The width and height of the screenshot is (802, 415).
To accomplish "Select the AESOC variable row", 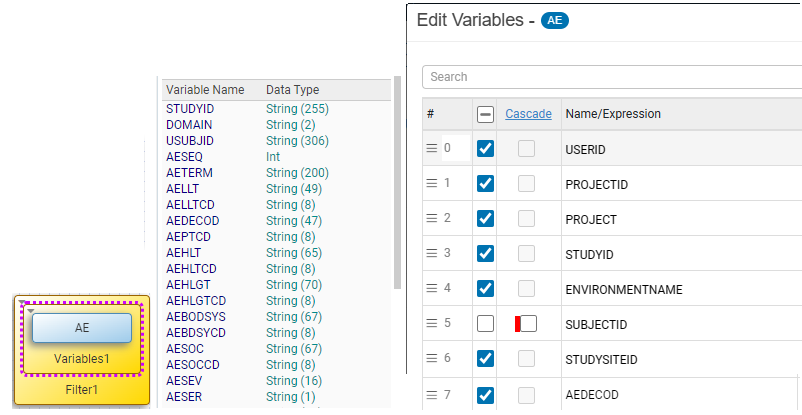I will 276,348.
